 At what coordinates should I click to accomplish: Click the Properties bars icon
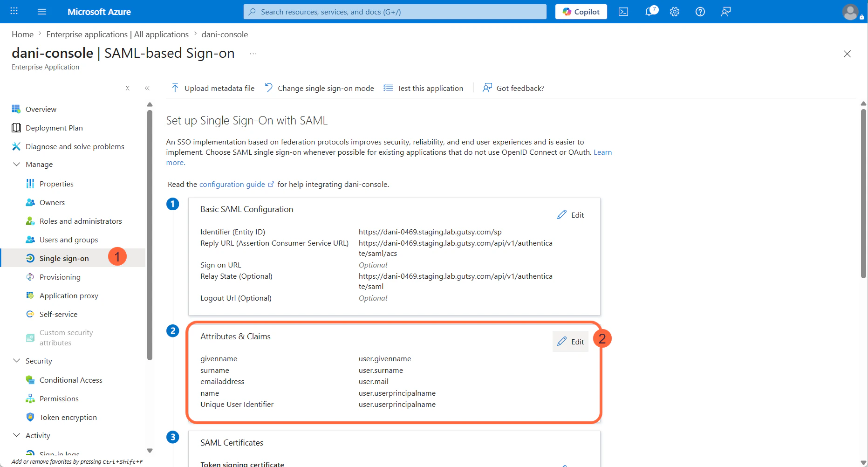point(30,184)
